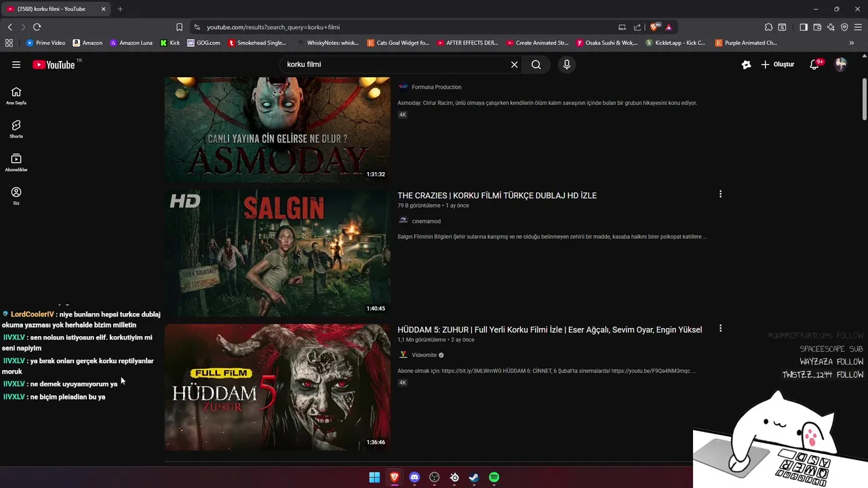This screenshot has width=868, height=488.
Task: Open Steam from the taskbar
Action: (474, 477)
